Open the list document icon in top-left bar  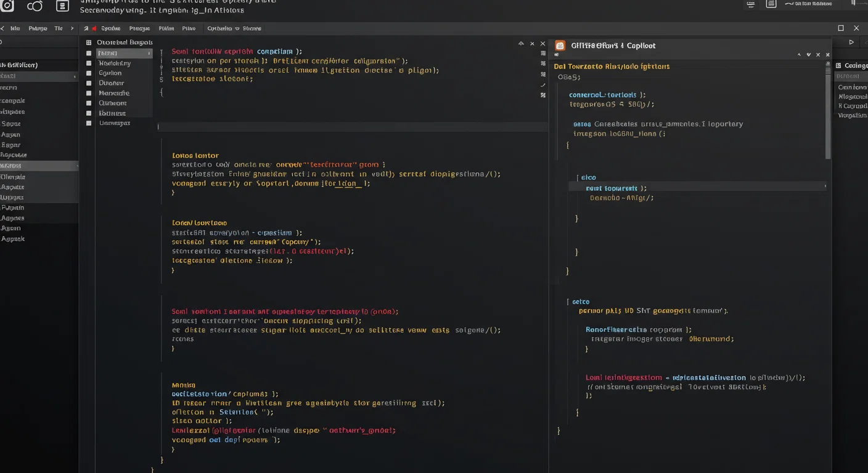(x=62, y=6)
